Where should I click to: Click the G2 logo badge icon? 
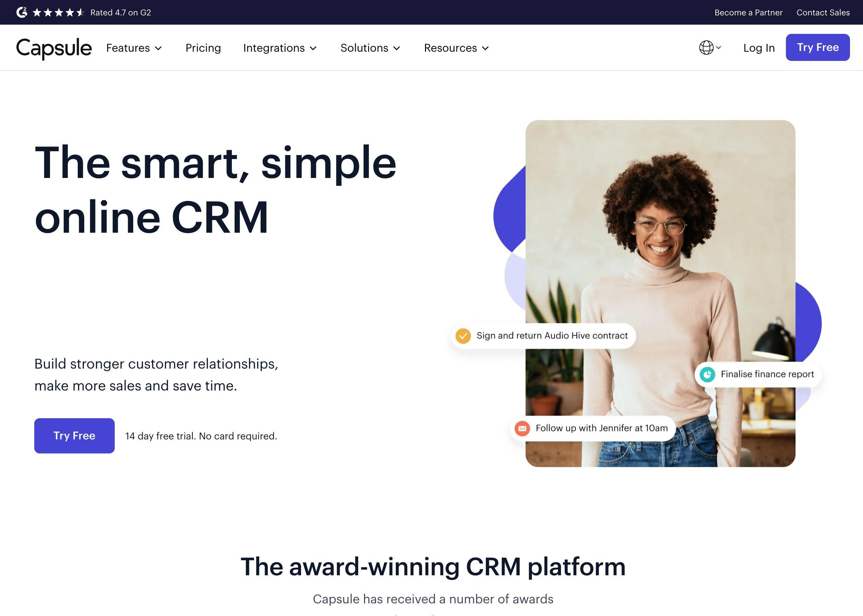19,12
